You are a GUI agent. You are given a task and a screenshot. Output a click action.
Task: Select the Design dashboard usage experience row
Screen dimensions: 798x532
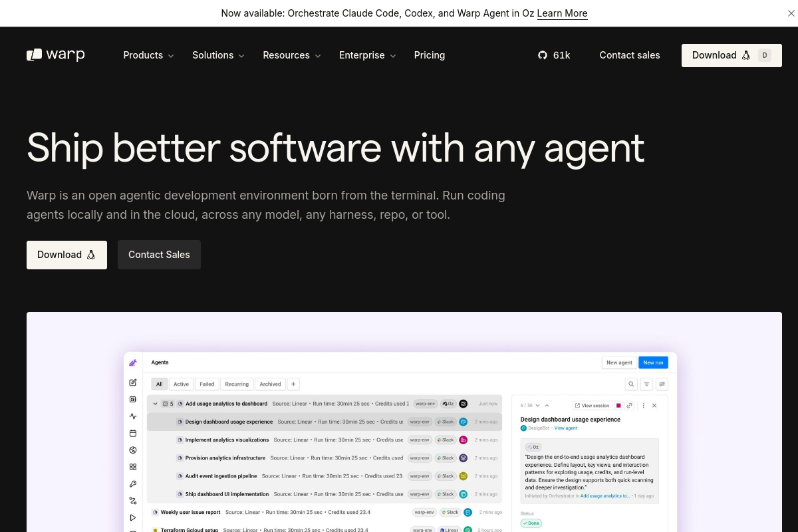click(325, 422)
